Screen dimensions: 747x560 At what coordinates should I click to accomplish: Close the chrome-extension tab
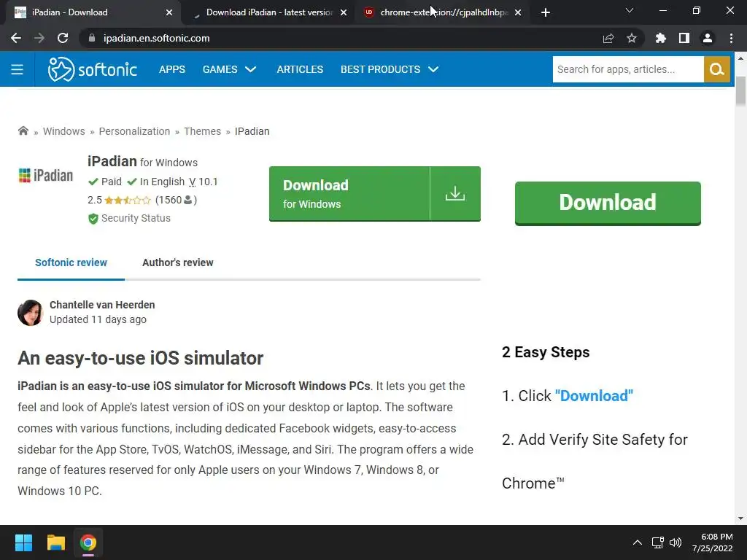click(x=518, y=12)
